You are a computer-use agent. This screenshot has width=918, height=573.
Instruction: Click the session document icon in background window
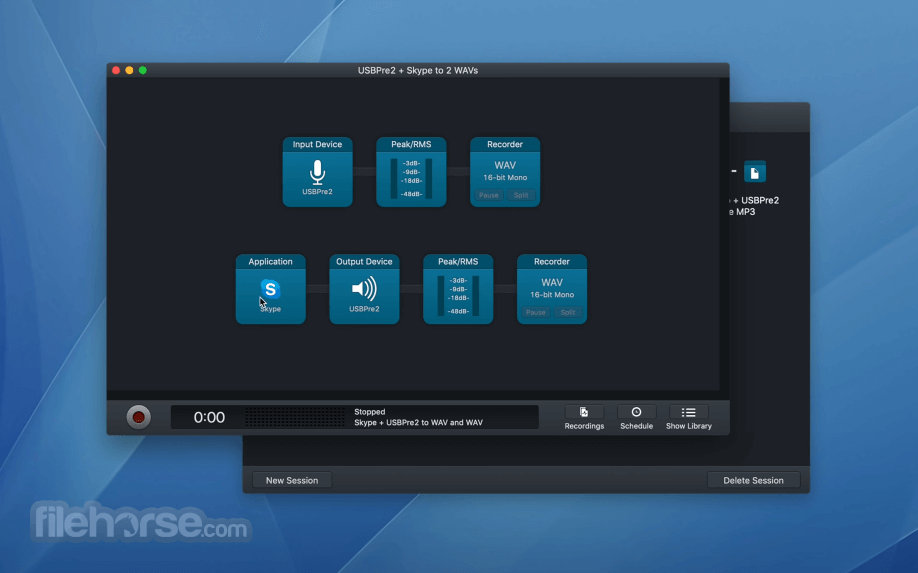[x=755, y=172]
